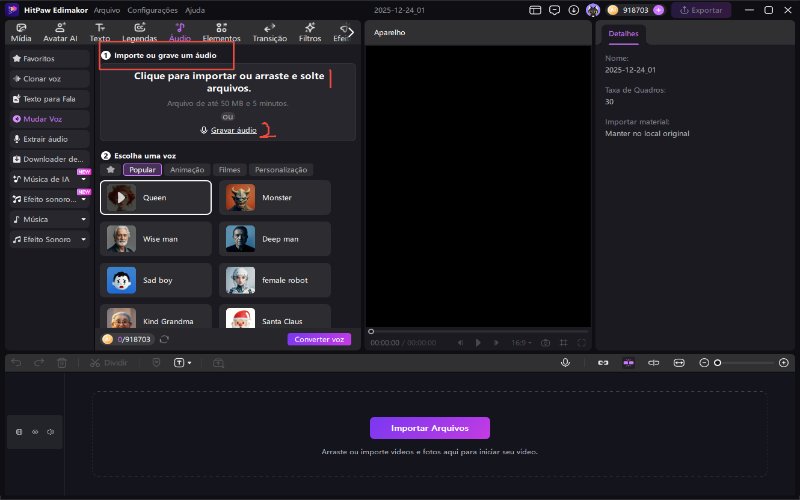This screenshot has height=500, width=800.
Task: Show favorite voices star filter
Action: 110,170
